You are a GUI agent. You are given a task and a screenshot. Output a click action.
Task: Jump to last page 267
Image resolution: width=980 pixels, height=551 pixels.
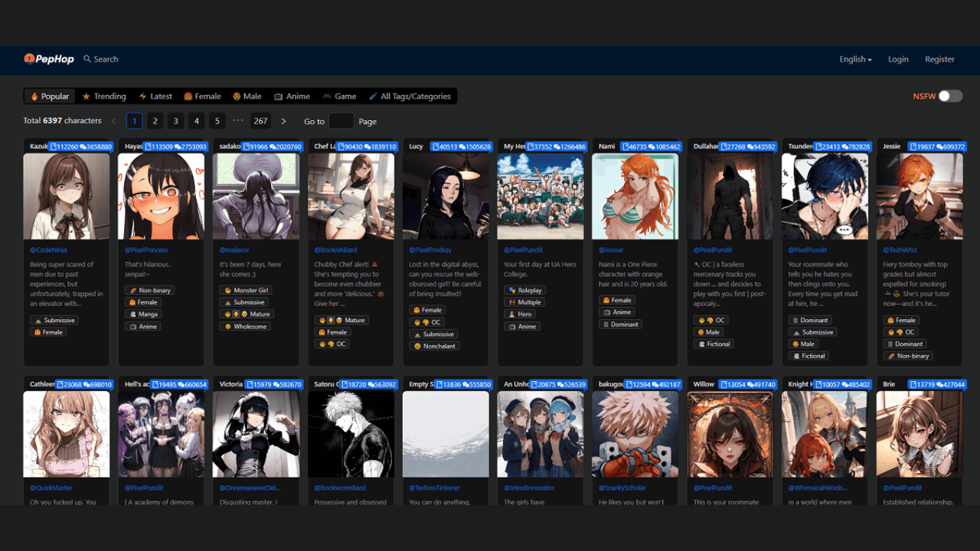click(x=261, y=121)
